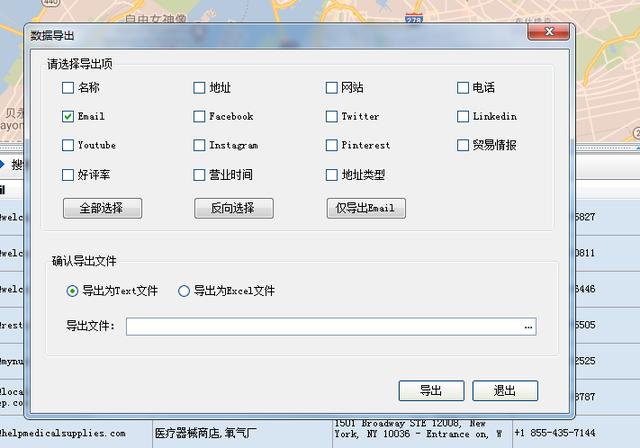Click the 全部选择 button

pyautogui.click(x=102, y=208)
